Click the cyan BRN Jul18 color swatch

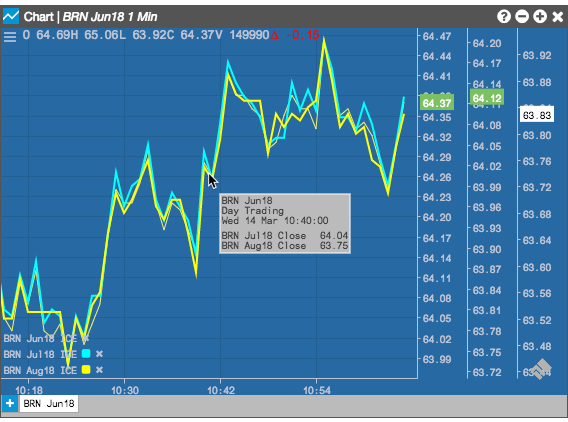click(x=86, y=354)
